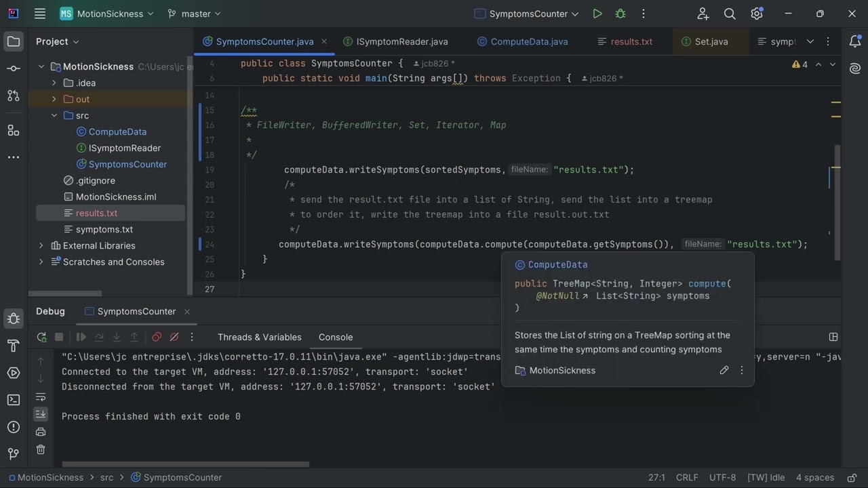Collapse MotionSickness root folder
The width and height of the screenshot is (868, 488).
pyautogui.click(x=41, y=66)
